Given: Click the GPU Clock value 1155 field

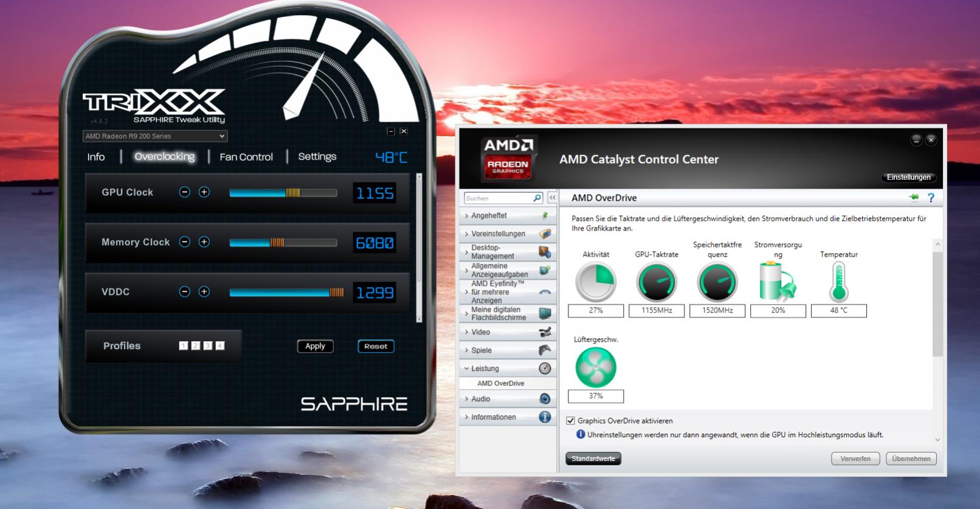Looking at the screenshot, I should tap(375, 193).
